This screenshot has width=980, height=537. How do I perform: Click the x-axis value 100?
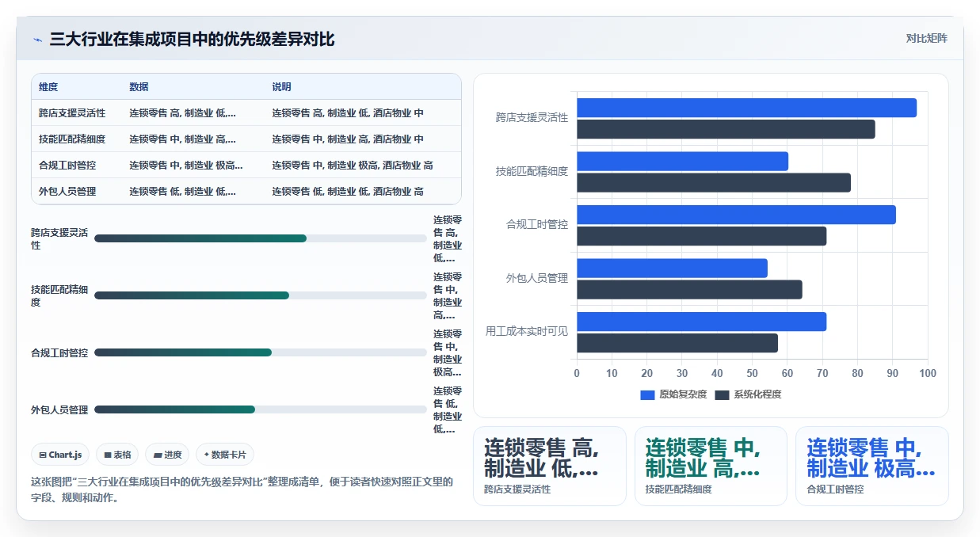tap(928, 373)
